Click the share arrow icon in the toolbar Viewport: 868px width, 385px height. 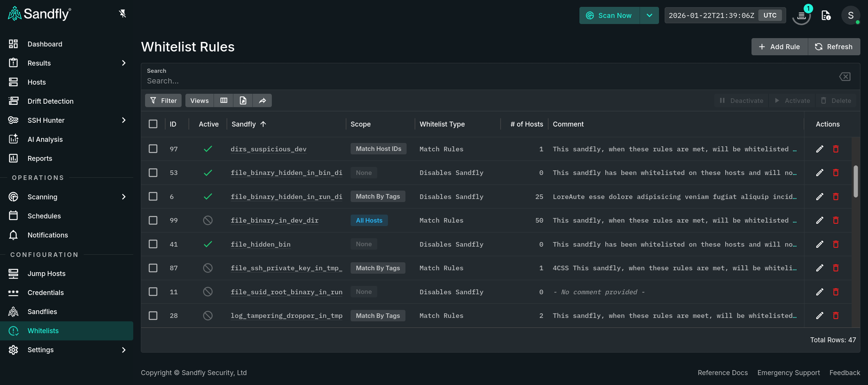coord(262,100)
